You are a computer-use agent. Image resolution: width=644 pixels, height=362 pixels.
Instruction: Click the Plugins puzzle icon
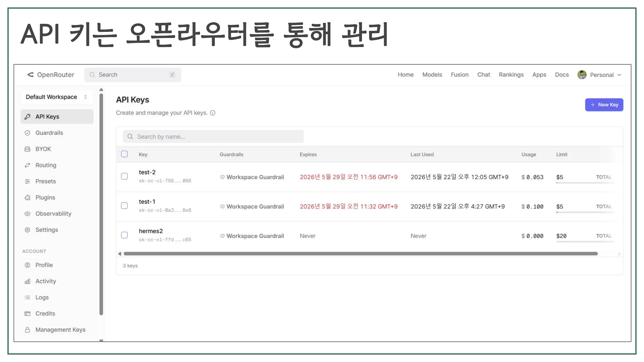[27, 198]
